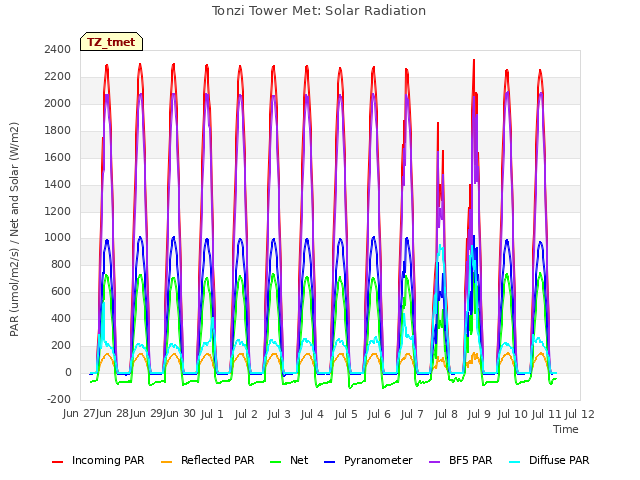Click the Jul 7 x-axis tick label
The image size is (640, 480).
[412, 414]
